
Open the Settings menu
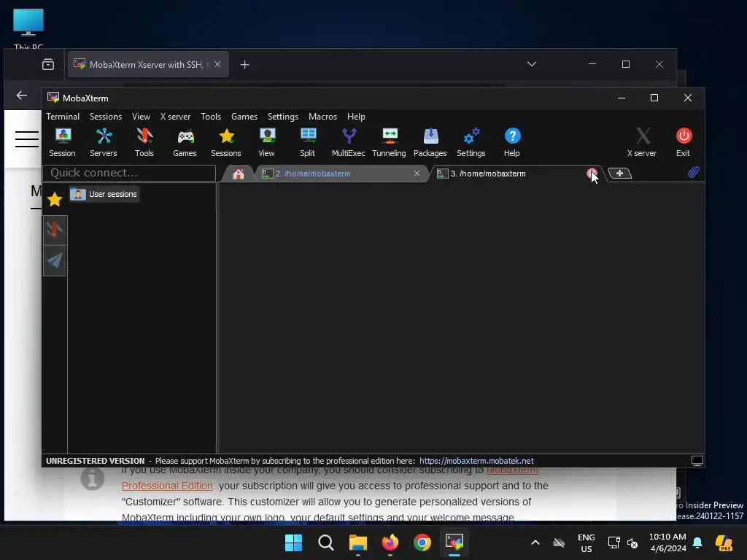coord(283,117)
